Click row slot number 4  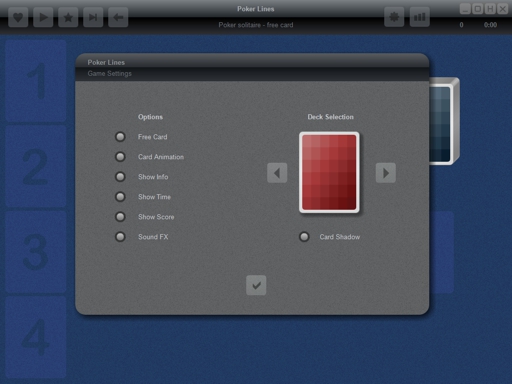[36, 337]
